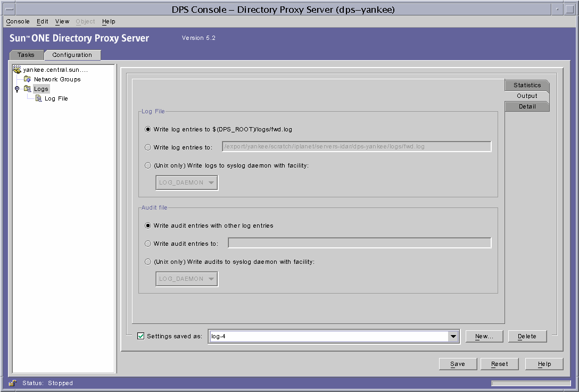Open the 'Settings saved as' dropdown arrow
Screen dimensions: 579x392
pos(453,336)
